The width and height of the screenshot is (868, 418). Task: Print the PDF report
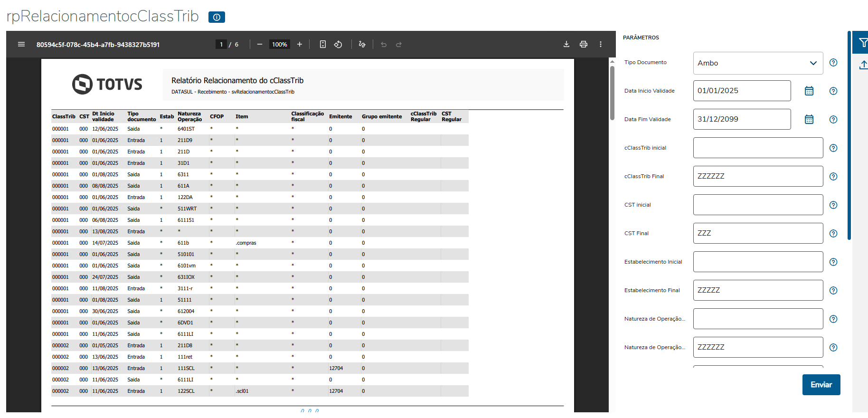pos(584,44)
